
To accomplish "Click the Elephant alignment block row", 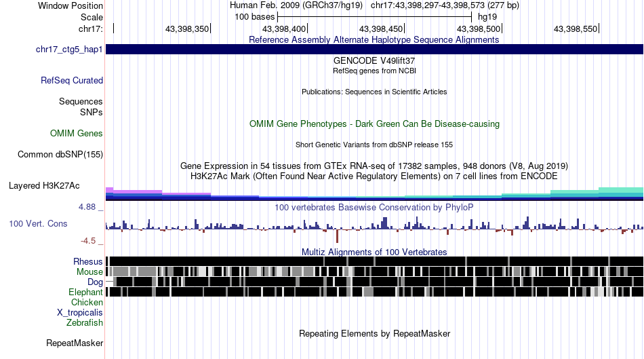I will 375,292.
